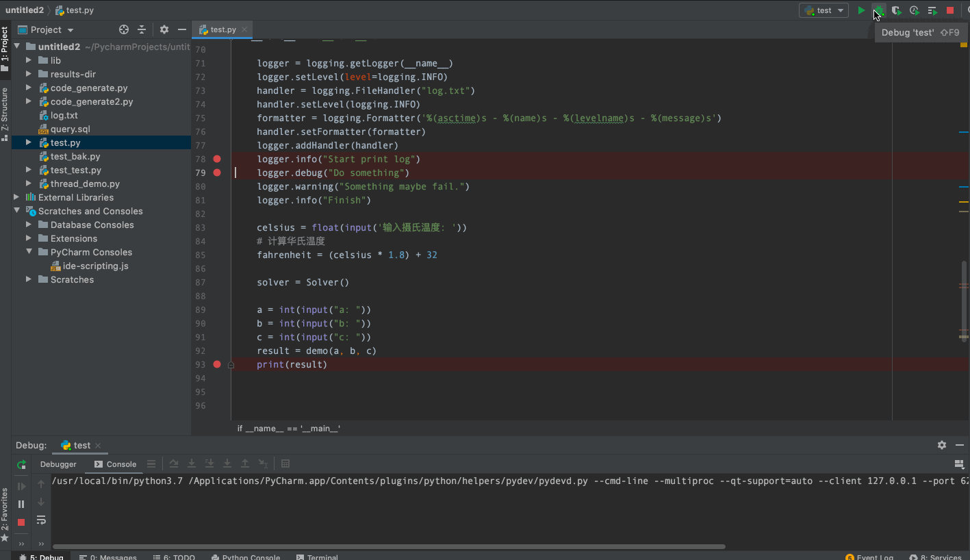Open Debug panel settings gear
Screen dimensions: 970x560
[942, 445]
